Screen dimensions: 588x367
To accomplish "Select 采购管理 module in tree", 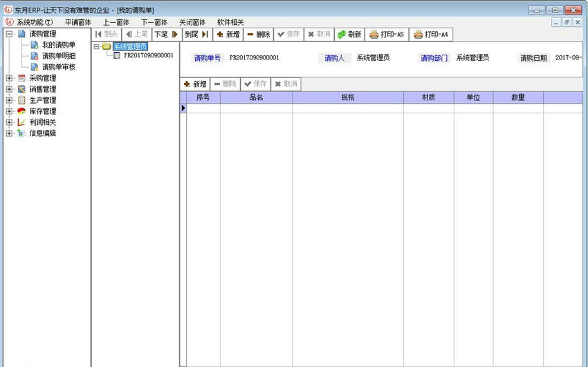I will point(43,78).
